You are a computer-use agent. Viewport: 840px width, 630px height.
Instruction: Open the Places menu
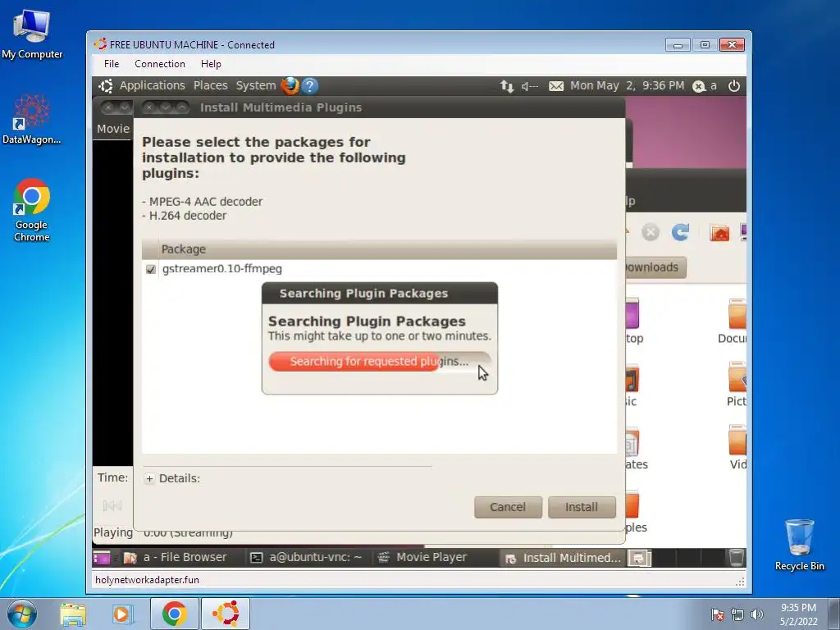tap(211, 85)
